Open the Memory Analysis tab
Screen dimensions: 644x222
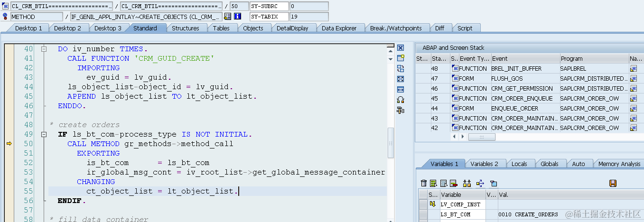pyautogui.click(x=619, y=164)
